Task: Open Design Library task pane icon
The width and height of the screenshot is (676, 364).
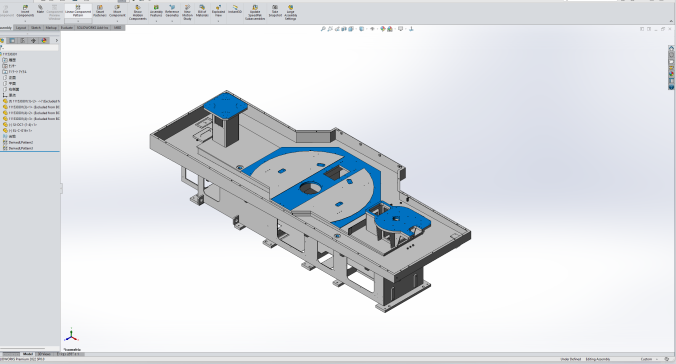Action: [x=671, y=55]
